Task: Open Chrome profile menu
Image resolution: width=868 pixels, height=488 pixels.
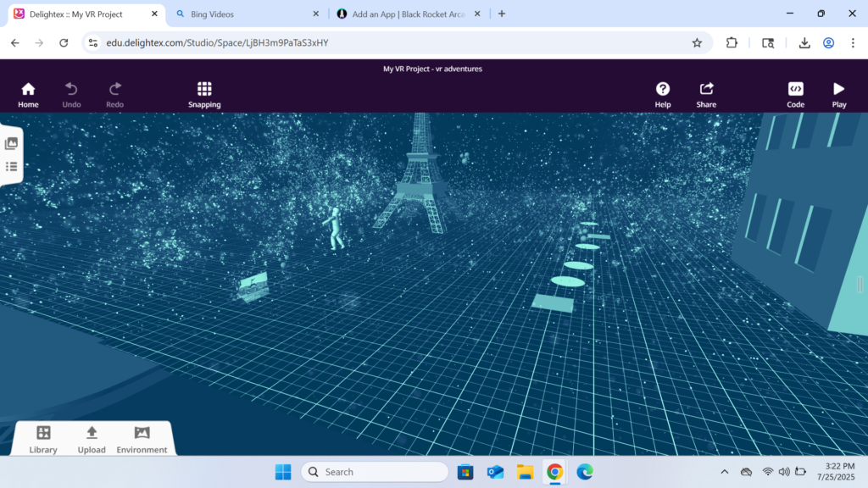Action: [x=829, y=42]
